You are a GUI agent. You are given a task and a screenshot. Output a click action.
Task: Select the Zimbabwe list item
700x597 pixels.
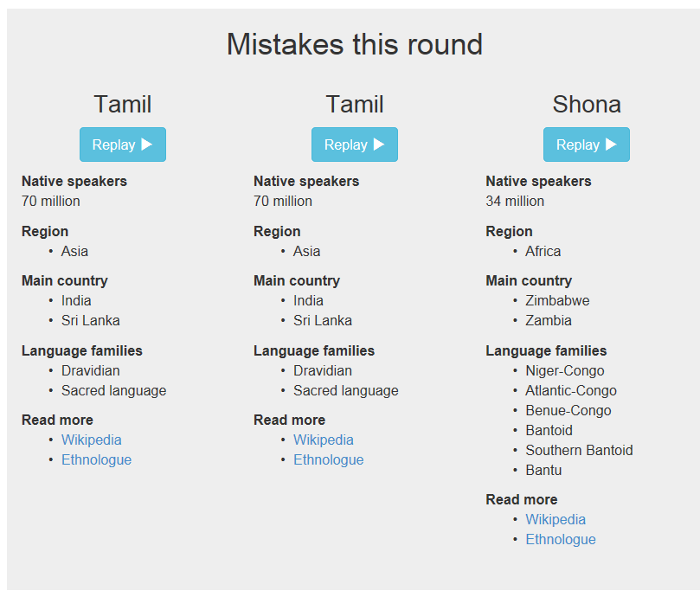[x=557, y=300]
